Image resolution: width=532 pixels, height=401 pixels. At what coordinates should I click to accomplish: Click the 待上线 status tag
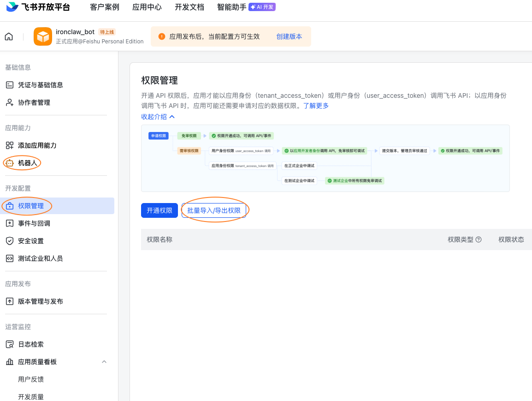tap(107, 32)
